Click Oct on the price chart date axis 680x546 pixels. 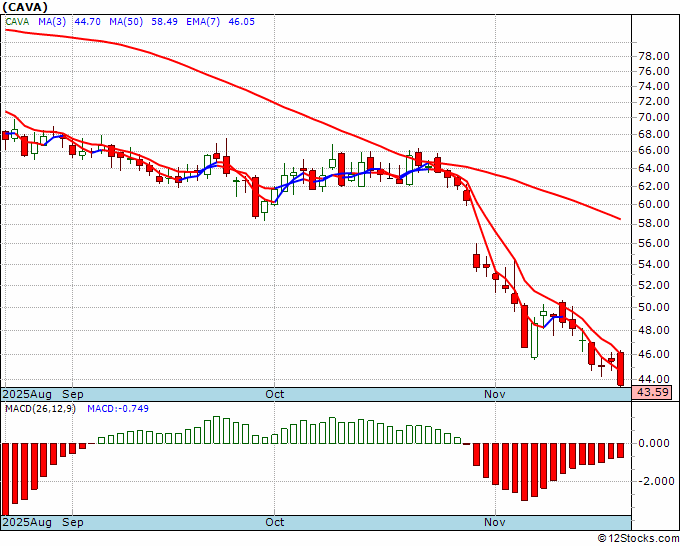(275, 394)
